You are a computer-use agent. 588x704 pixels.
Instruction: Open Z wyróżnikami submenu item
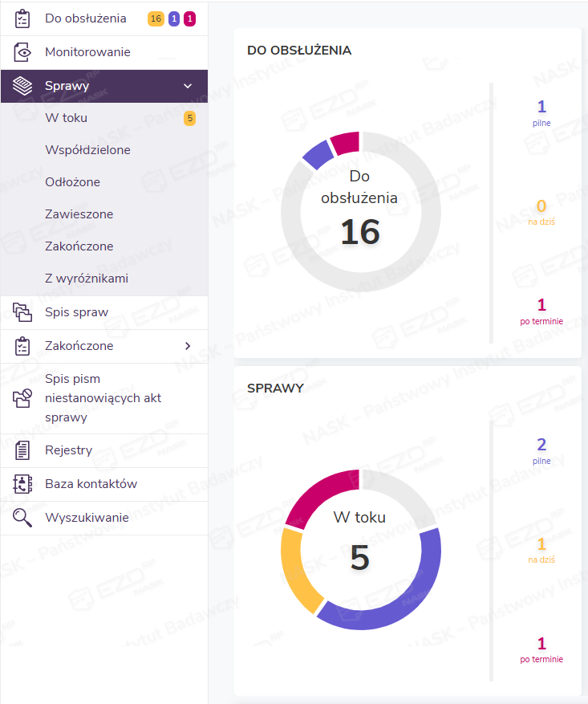click(87, 279)
